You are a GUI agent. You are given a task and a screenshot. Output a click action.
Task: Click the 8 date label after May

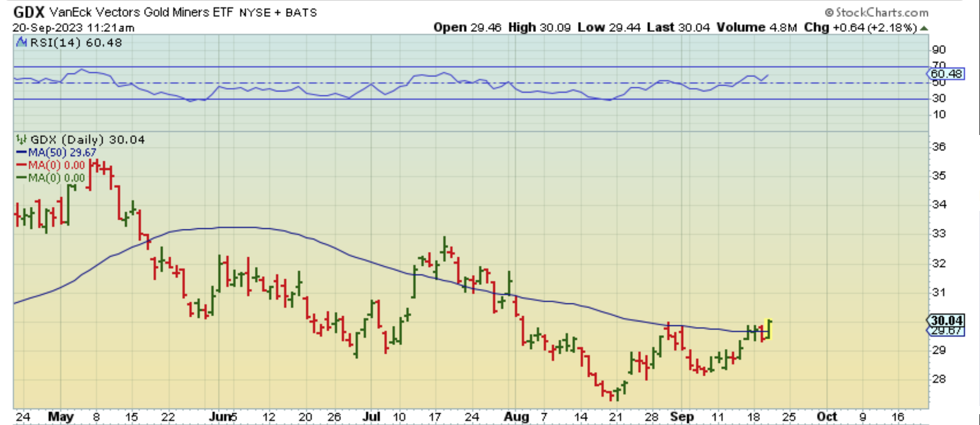coord(96,417)
